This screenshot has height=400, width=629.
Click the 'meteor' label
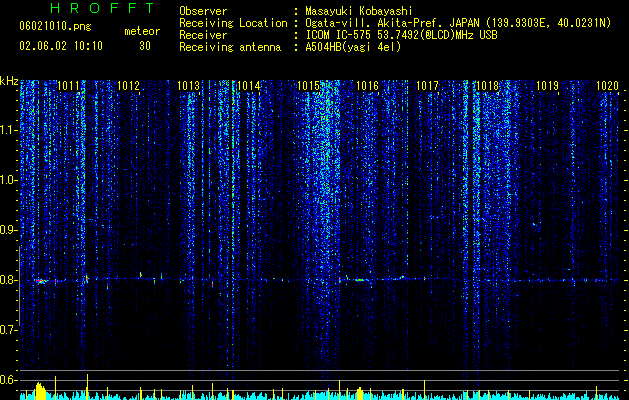click(x=142, y=31)
